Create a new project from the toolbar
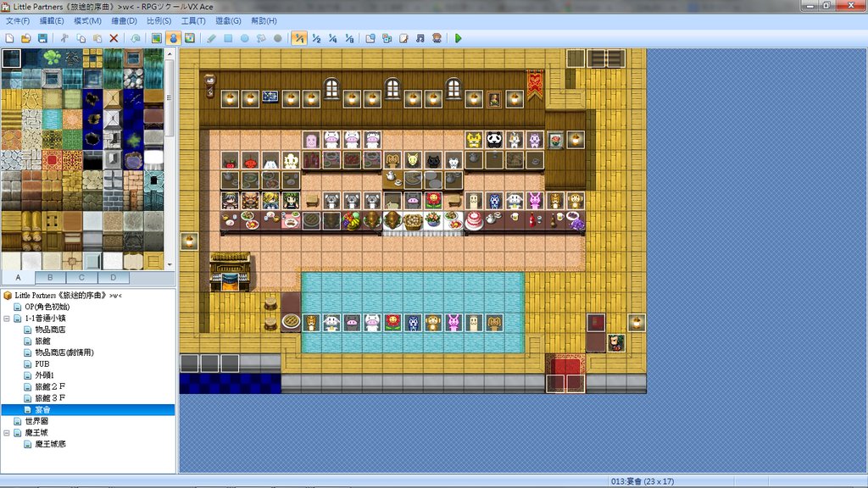The height and width of the screenshot is (488, 868). pos(9,38)
